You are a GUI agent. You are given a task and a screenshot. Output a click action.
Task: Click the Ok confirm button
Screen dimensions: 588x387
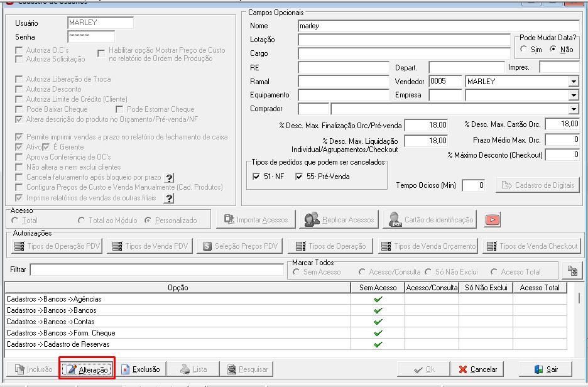click(x=424, y=369)
